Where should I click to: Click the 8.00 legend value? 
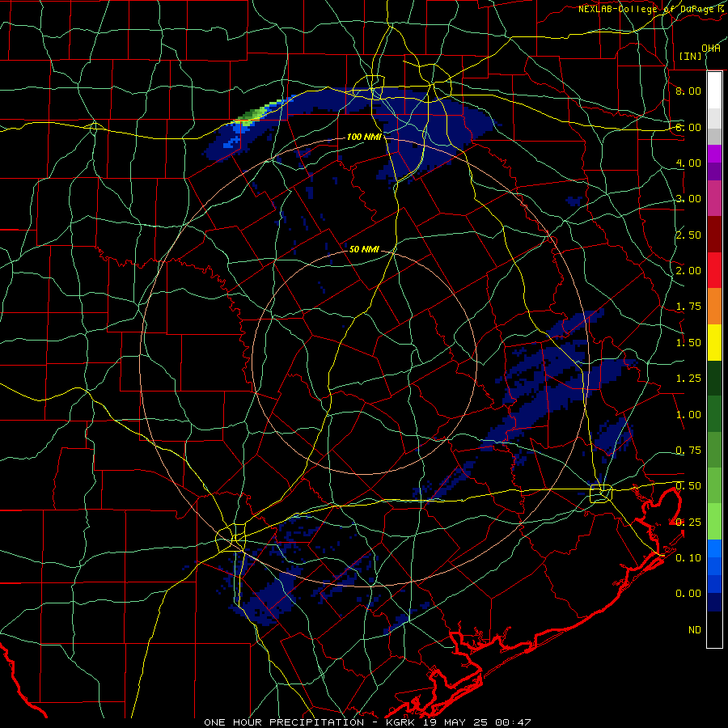[x=688, y=91]
